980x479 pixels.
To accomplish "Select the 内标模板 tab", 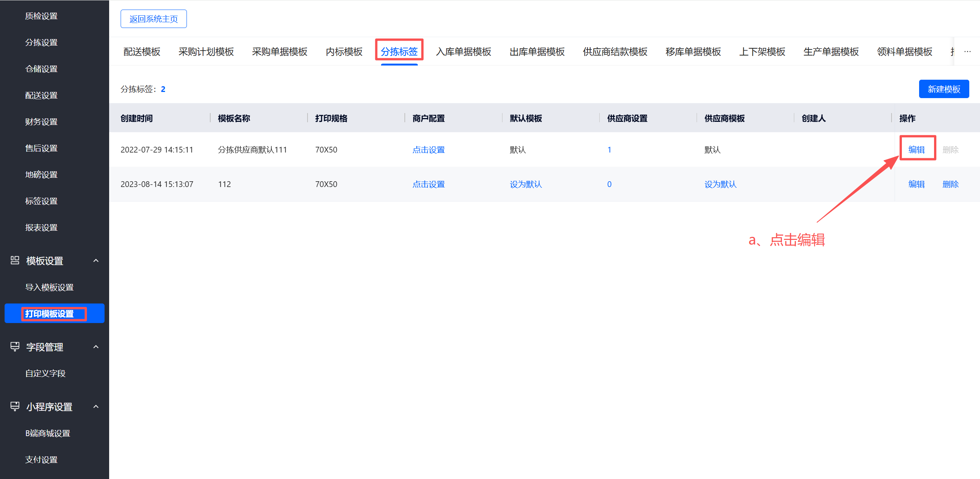I will [344, 52].
